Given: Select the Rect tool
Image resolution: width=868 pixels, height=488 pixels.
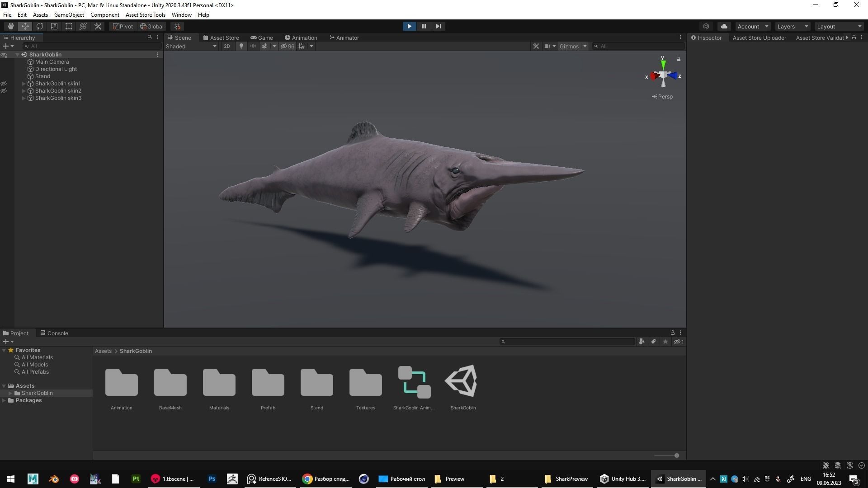Looking at the screenshot, I should [x=69, y=26].
